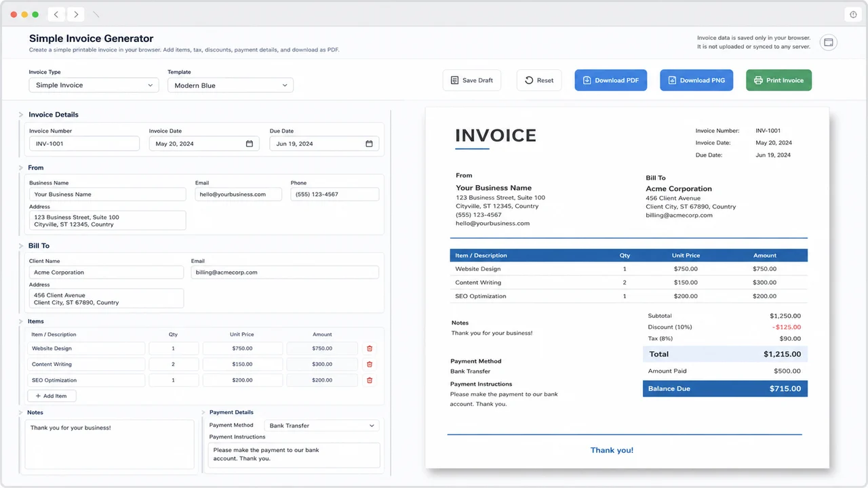Click the Tax (8%) label
This screenshot has height=488, width=868.
tap(660, 338)
